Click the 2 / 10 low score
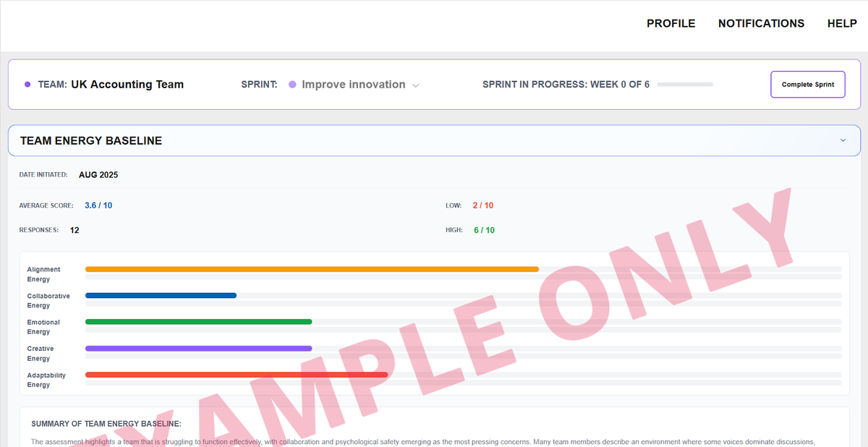 coord(483,205)
